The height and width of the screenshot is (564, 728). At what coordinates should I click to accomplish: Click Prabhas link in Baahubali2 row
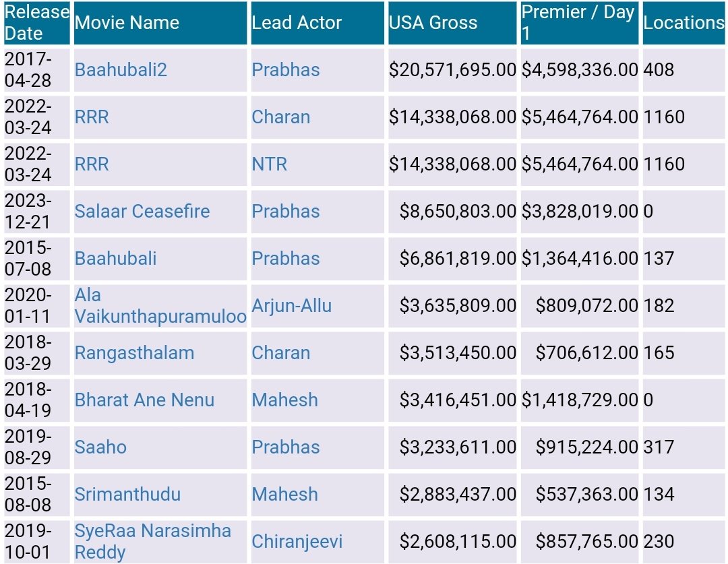(x=286, y=69)
